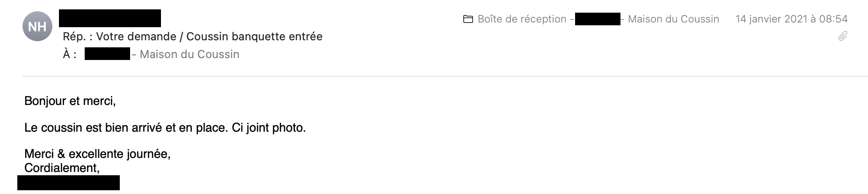Click the text 'Ci joint photo.'
This screenshot has width=868, height=194.
click(x=269, y=127)
